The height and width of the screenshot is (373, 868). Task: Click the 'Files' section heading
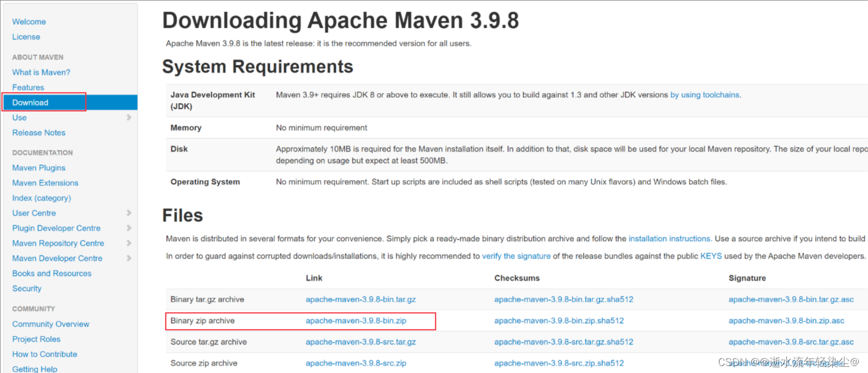point(182,215)
